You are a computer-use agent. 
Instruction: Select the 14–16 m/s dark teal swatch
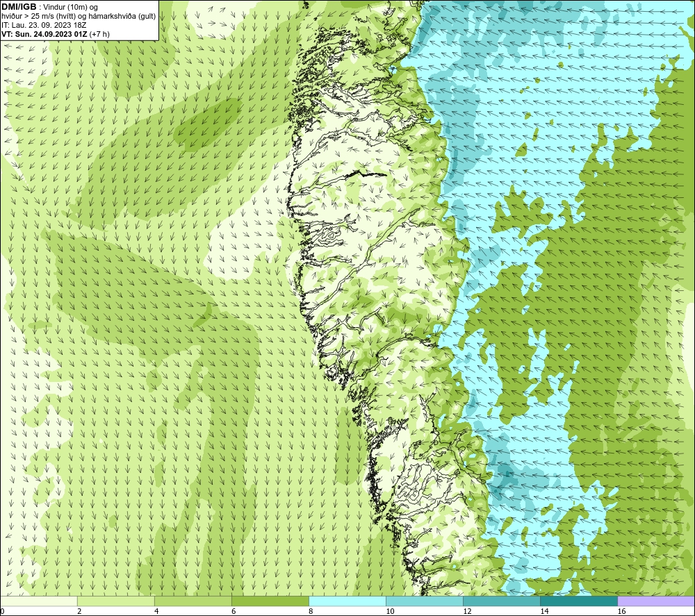[579, 601]
